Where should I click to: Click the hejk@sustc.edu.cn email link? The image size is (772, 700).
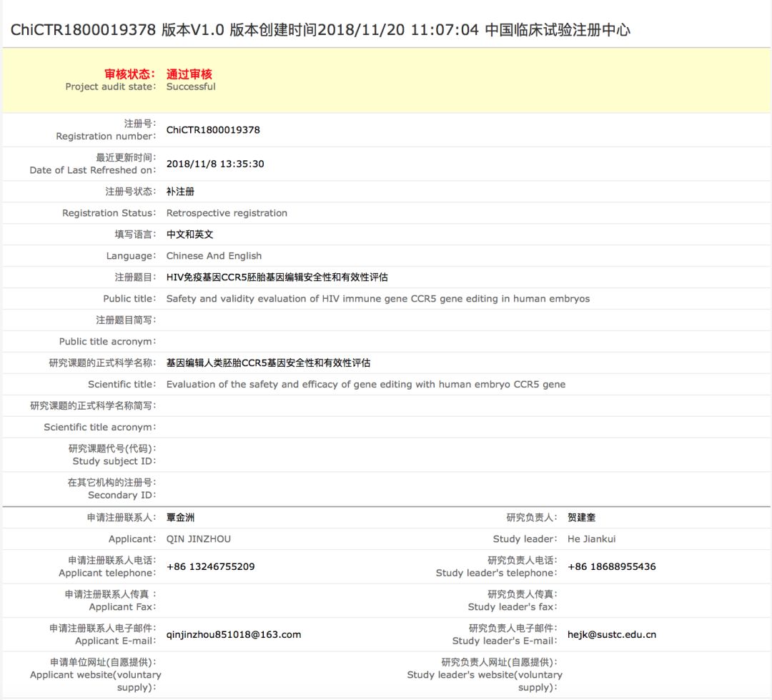(615, 634)
